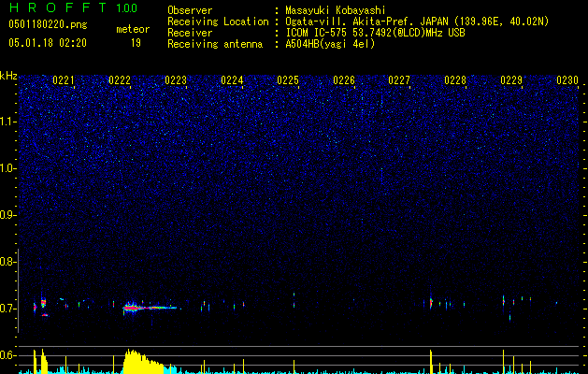Click the Receiving antenna label
This screenshot has width=588, height=374.
(x=215, y=44)
